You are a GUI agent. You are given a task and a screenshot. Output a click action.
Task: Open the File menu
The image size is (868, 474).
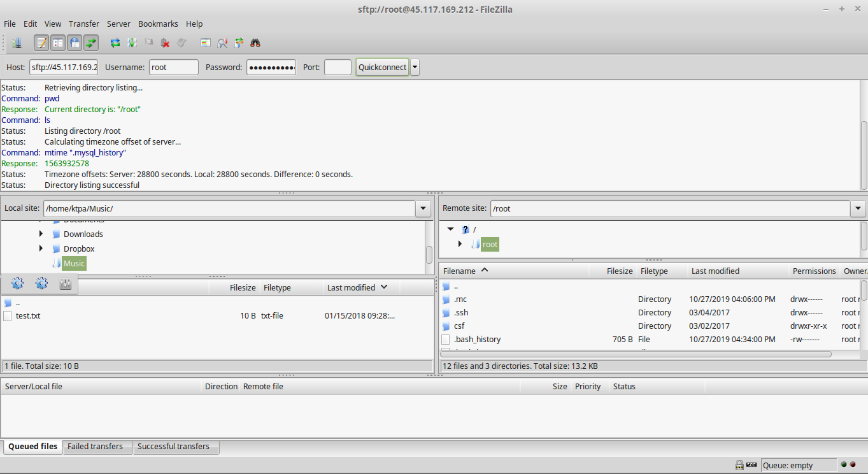(x=10, y=24)
